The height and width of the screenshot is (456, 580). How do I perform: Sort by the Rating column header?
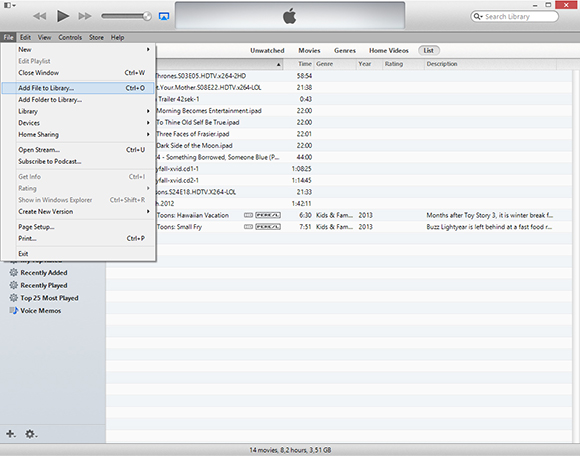(403, 64)
